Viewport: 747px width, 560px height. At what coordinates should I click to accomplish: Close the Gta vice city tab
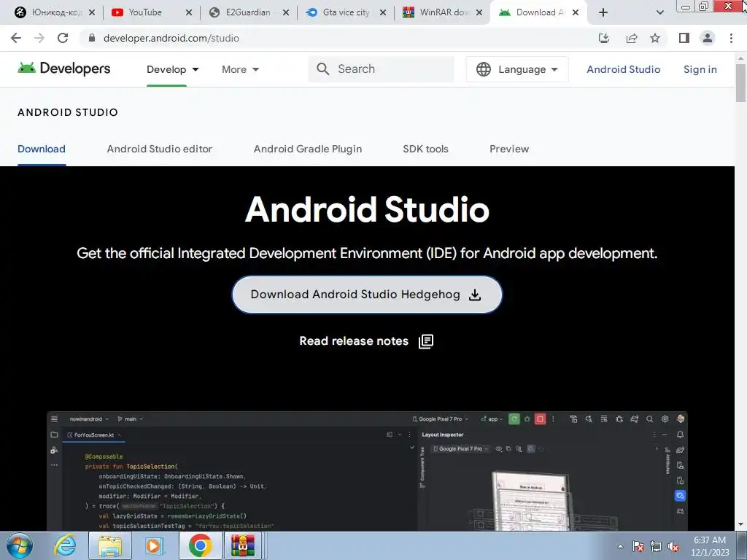tap(382, 12)
